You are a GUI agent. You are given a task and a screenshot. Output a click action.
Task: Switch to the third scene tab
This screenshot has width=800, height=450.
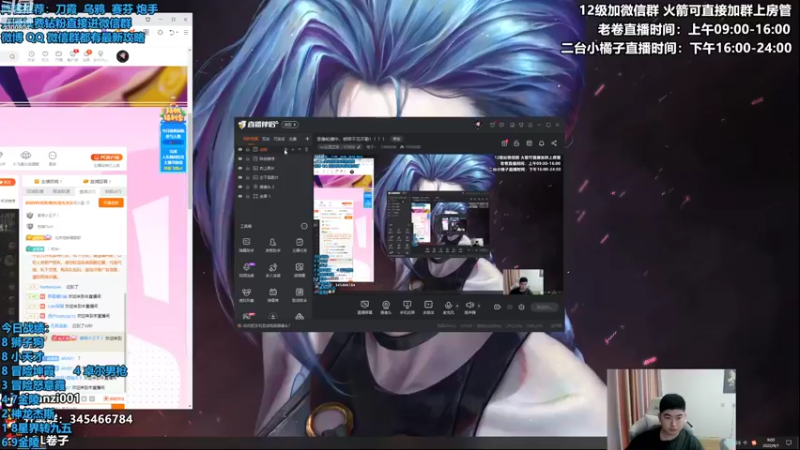pyautogui.click(x=279, y=139)
